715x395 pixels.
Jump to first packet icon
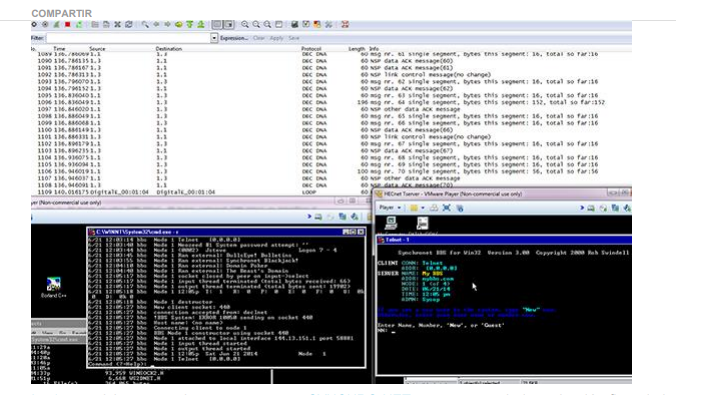[190, 25]
